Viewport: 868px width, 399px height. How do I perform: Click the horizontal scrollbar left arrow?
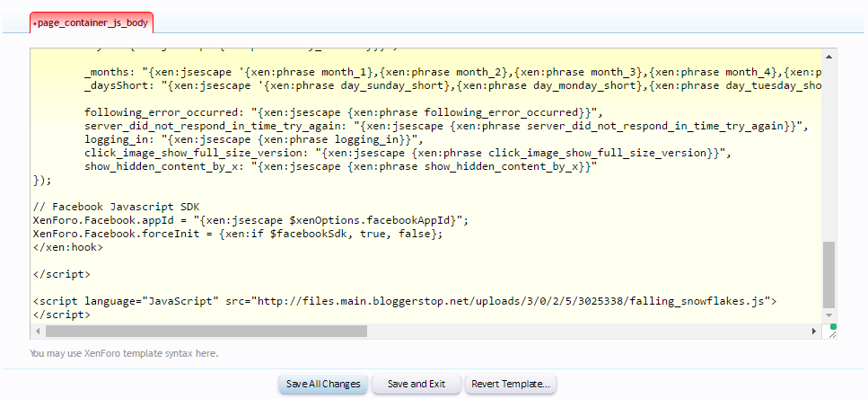[39, 331]
